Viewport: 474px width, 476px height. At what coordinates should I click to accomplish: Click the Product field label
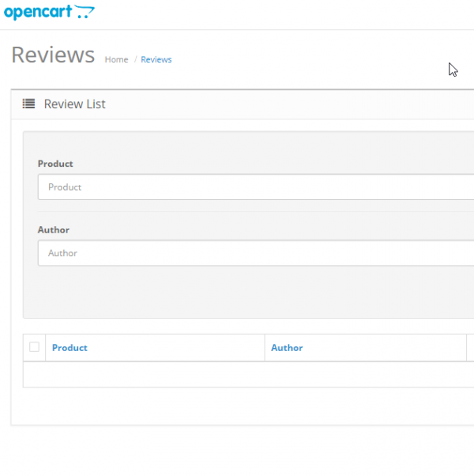[x=55, y=164]
